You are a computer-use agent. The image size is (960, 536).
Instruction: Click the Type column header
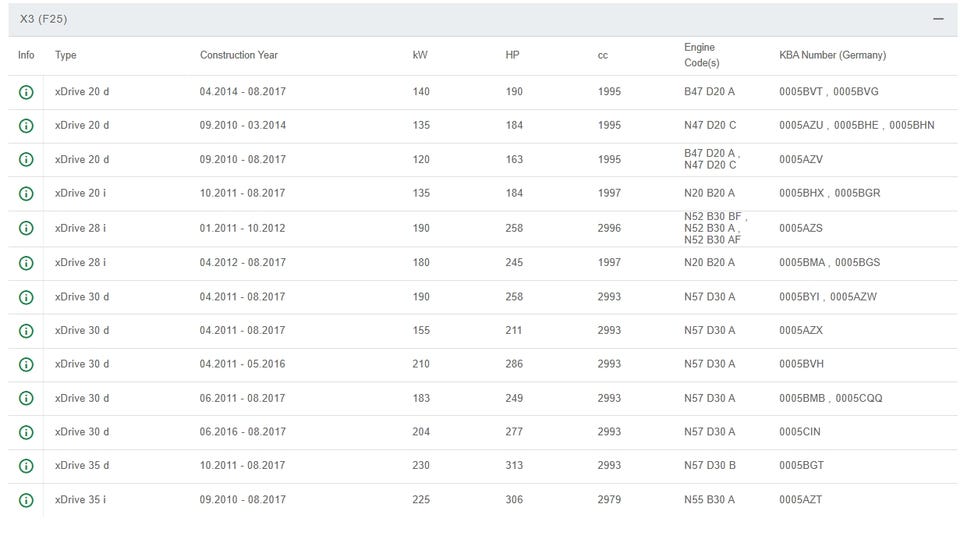click(66, 55)
